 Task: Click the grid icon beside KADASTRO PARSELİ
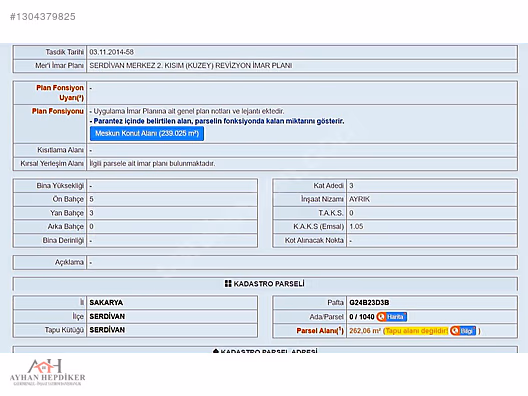[228, 284]
